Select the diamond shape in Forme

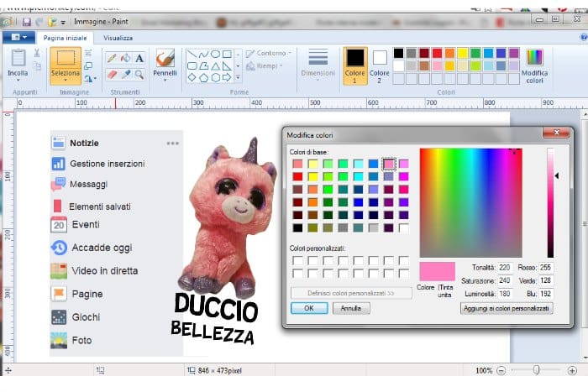(192, 78)
